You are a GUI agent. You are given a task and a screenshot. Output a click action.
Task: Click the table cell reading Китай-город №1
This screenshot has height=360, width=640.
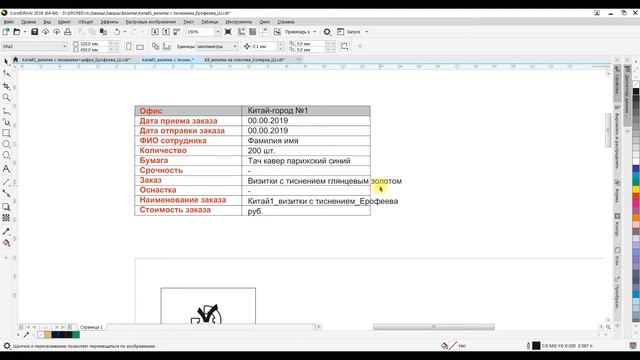[x=306, y=111]
